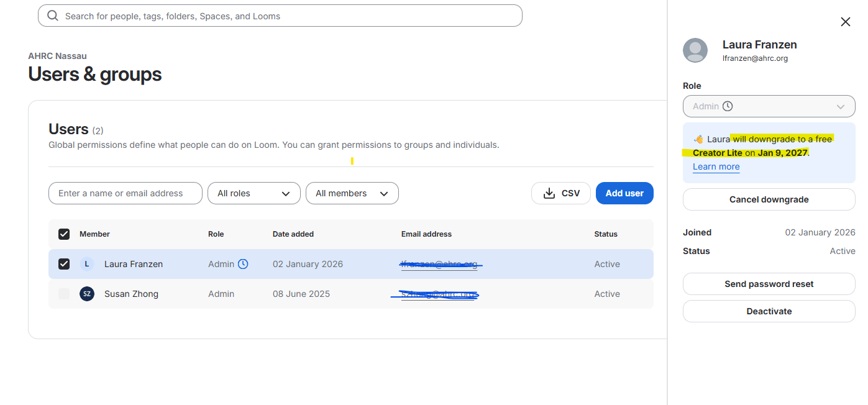Click the search magnifier icon

click(x=53, y=16)
